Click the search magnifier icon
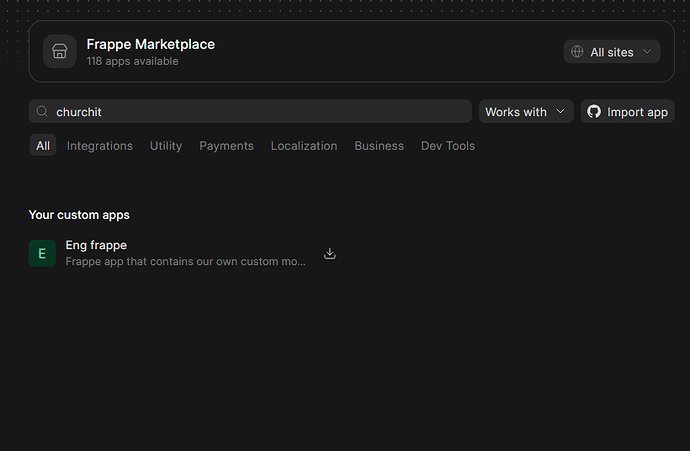Image resolution: width=690 pixels, height=451 pixels. (42, 111)
